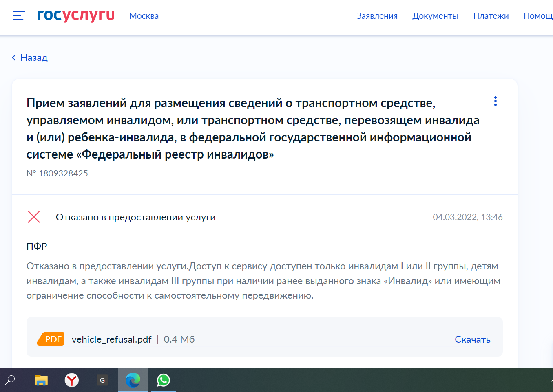Select the application number № 1809328425
This screenshot has height=392, width=553.
(x=58, y=173)
